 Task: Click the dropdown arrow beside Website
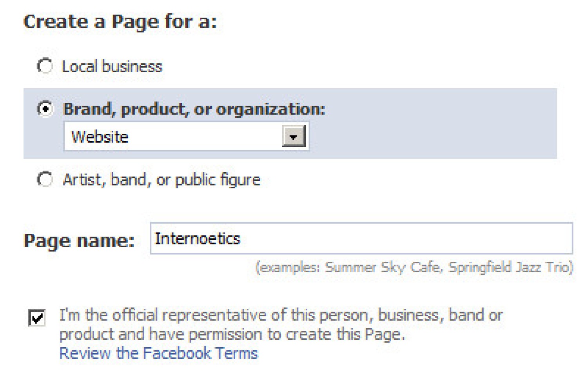tap(294, 137)
